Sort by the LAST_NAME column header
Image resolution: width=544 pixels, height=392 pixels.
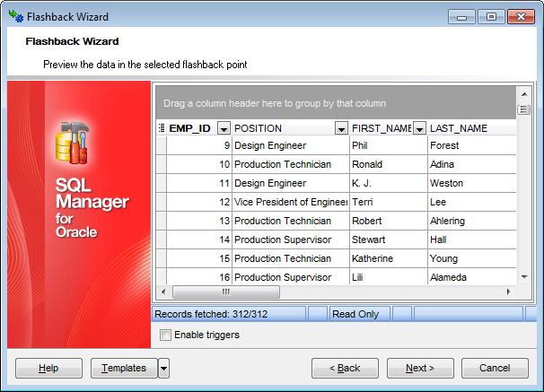(x=472, y=128)
